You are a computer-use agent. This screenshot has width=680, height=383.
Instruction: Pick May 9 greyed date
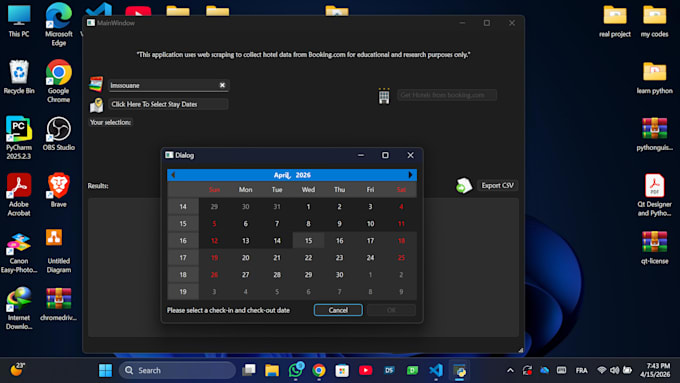coord(401,291)
